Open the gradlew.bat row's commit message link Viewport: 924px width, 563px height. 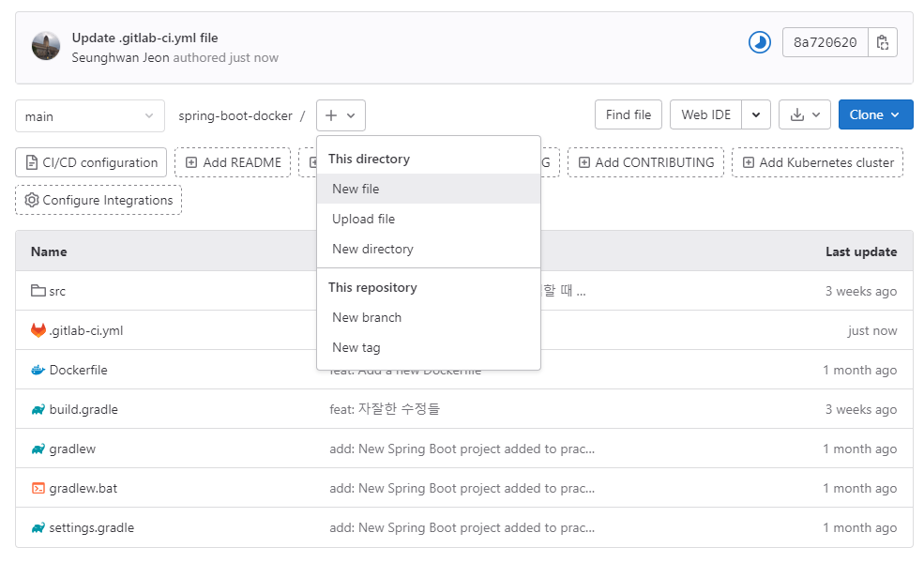tap(462, 488)
